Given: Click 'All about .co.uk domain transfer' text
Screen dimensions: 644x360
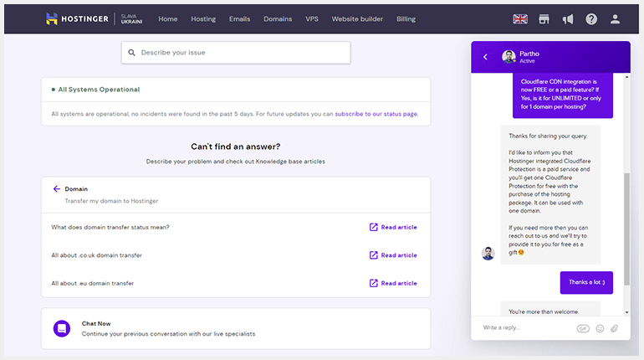Looking at the screenshot, I should point(96,255).
